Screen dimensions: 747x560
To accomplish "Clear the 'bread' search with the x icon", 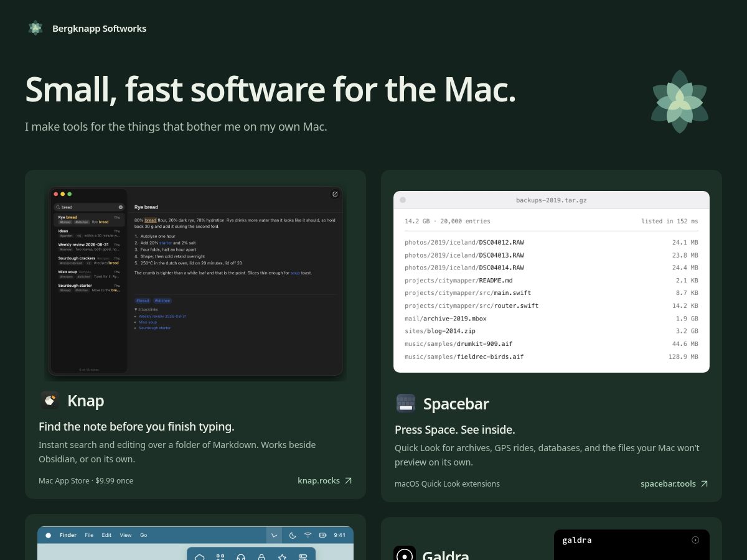I will [121, 207].
